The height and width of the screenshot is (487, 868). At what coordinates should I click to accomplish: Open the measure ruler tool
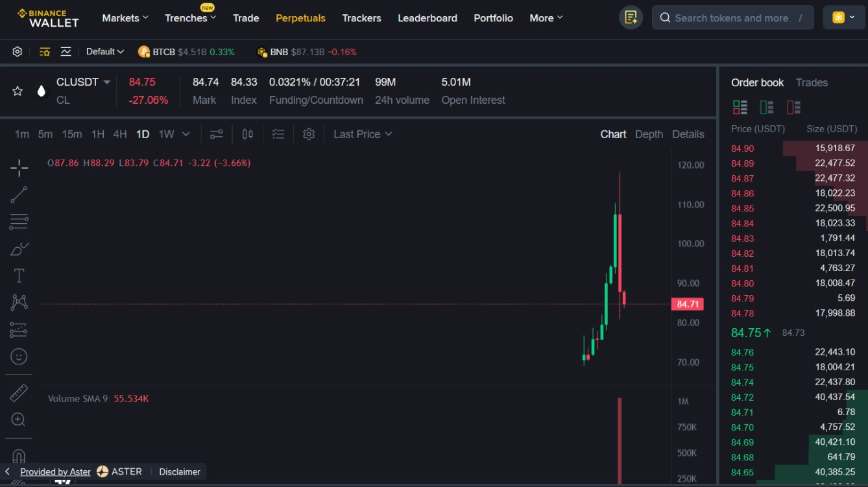[19, 393]
